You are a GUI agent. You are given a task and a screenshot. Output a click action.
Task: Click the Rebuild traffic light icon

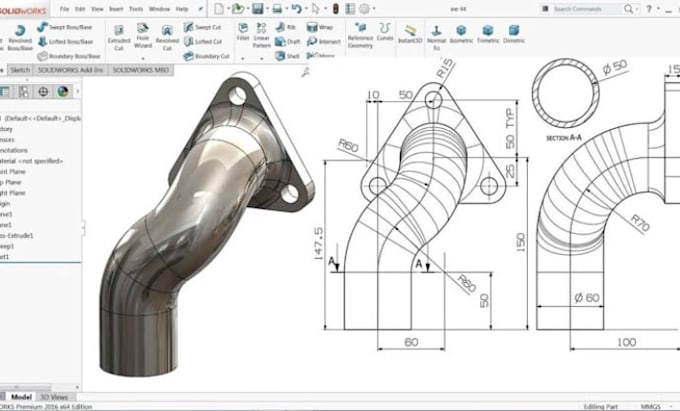coord(336,9)
